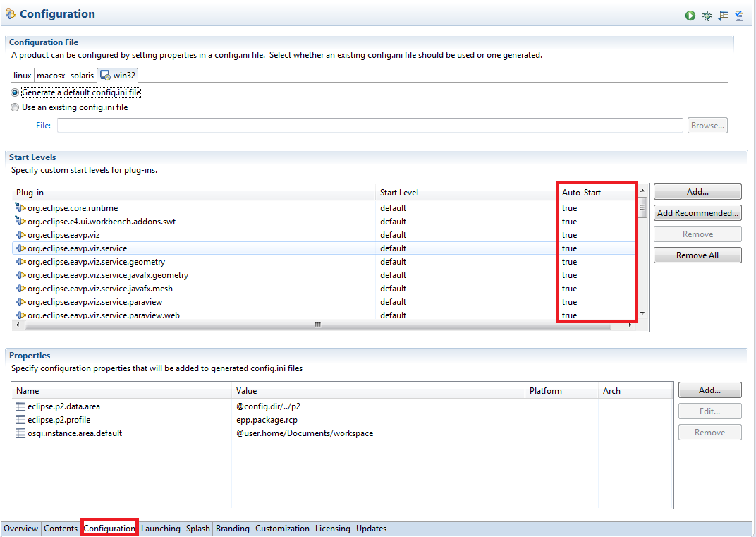Click Remove in the Properties section
Image resolution: width=756 pixels, height=537 pixels.
[709, 433]
